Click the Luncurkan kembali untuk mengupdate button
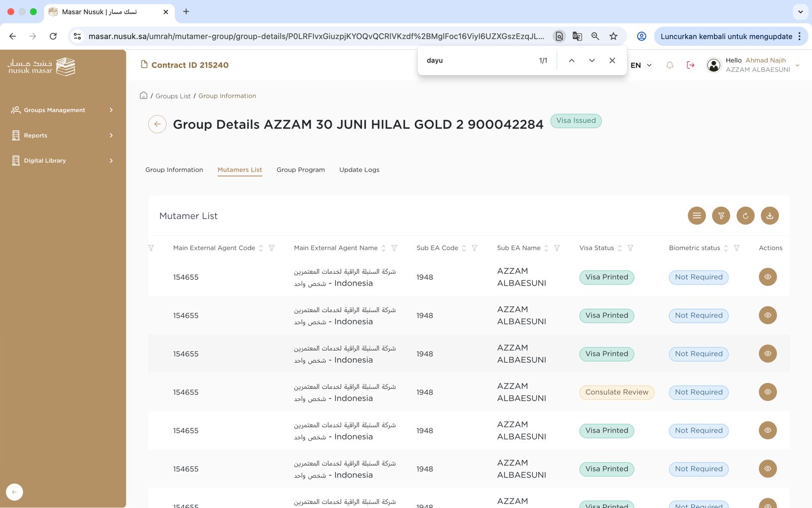The height and width of the screenshot is (508, 812). coord(726,37)
